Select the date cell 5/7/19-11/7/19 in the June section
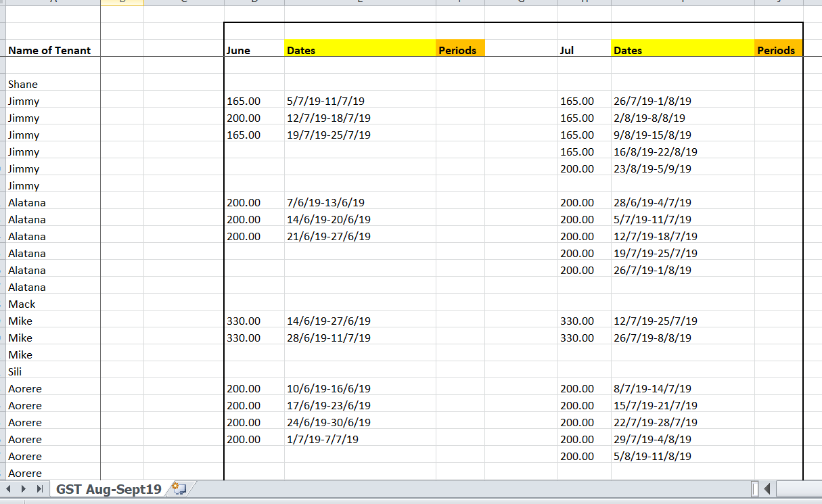Image resolution: width=822 pixels, height=504 pixels. click(360, 99)
